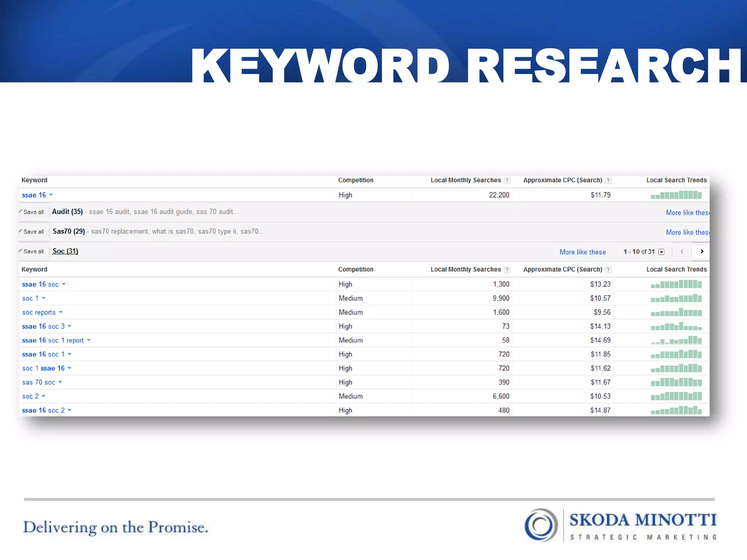Click search trends chart for 'soc 2' row
747x560 pixels.
tap(676, 396)
